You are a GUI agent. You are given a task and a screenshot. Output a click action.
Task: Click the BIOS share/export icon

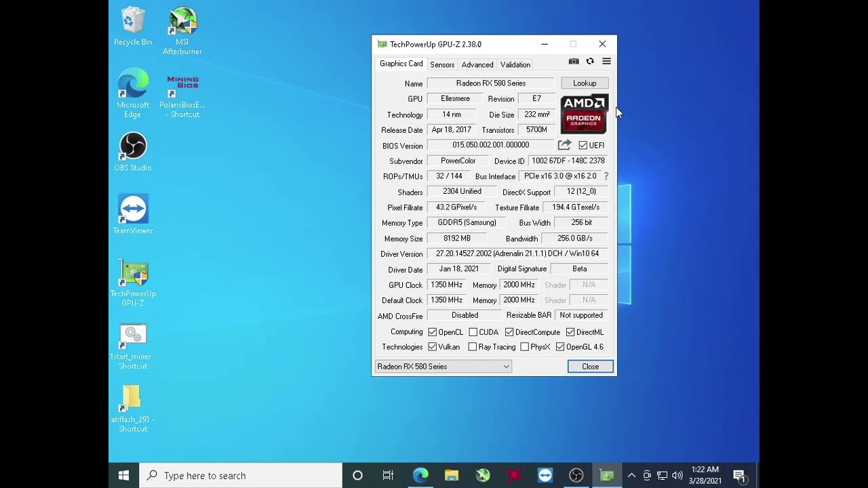(564, 145)
